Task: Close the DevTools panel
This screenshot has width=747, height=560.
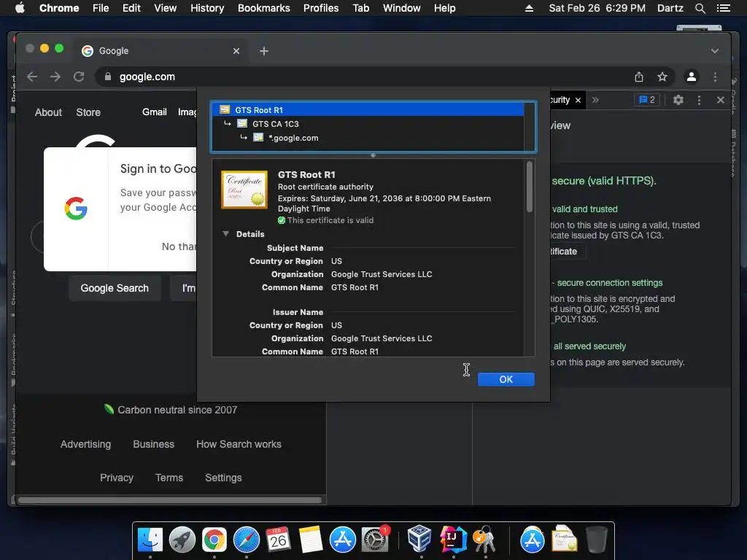Action: pos(720,99)
